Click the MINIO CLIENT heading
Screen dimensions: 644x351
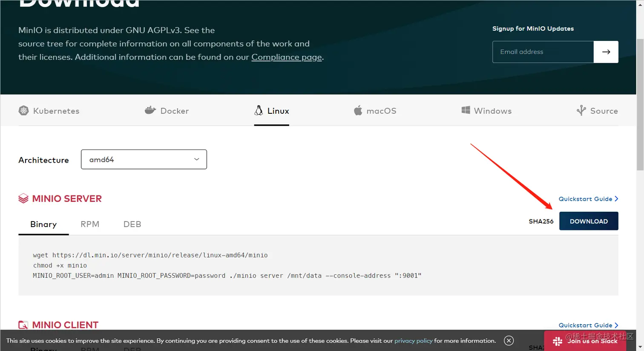[65, 325]
